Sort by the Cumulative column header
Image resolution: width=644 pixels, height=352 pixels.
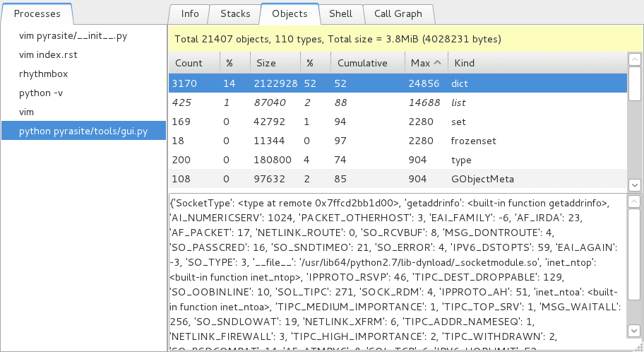[x=368, y=63]
